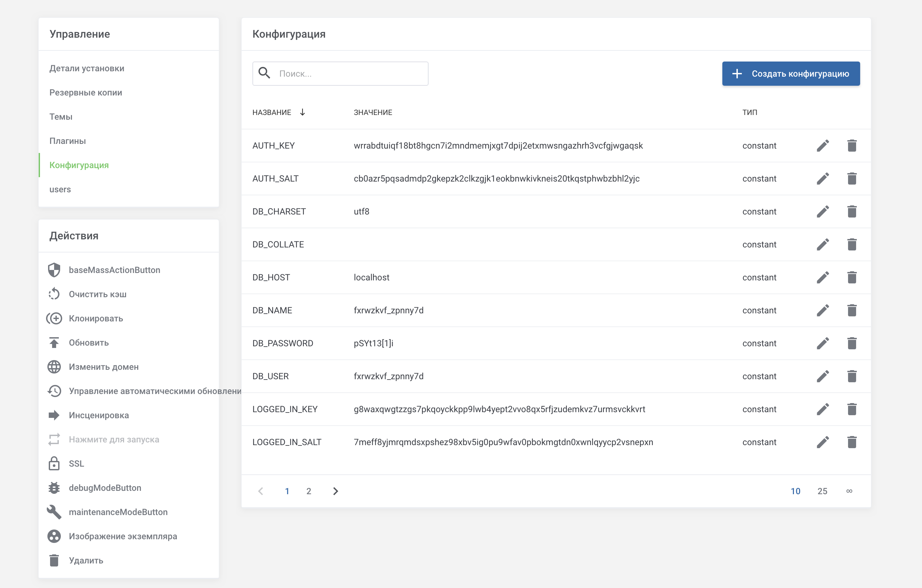Image resolution: width=922 pixels, height=588 pixels.
Task: Open Плагины section
Action: click(67, 141)
